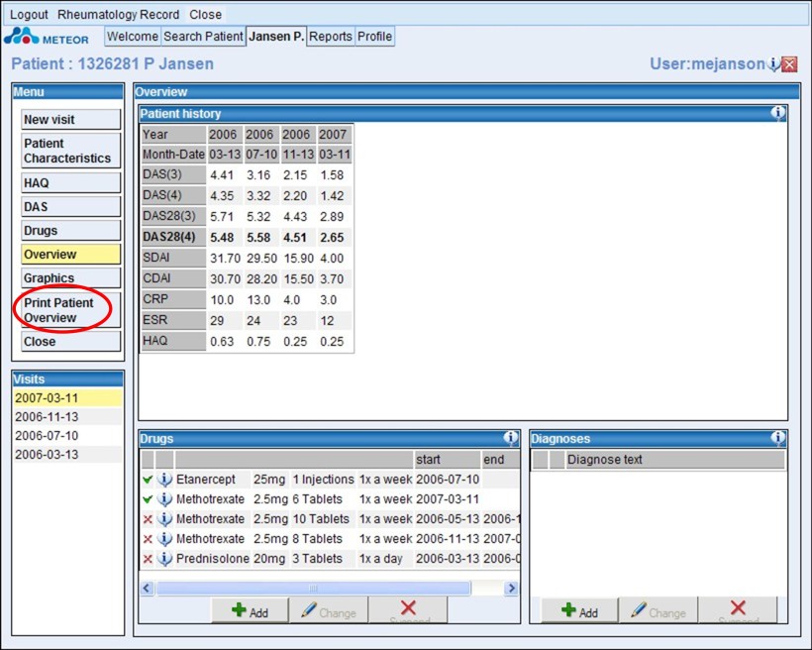Click the end column header in Drugs
The image size is (812, 650).
pos(500,460)
